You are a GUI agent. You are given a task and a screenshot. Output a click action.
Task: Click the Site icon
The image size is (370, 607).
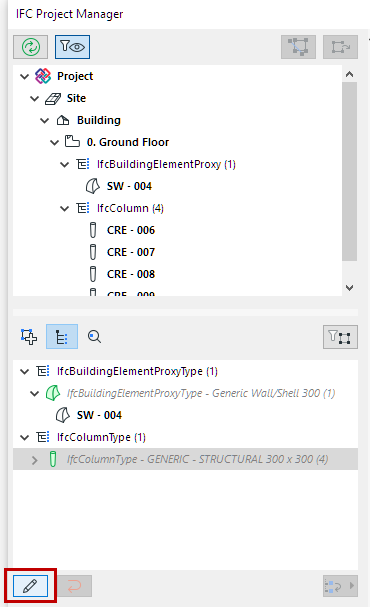(53, 99)
